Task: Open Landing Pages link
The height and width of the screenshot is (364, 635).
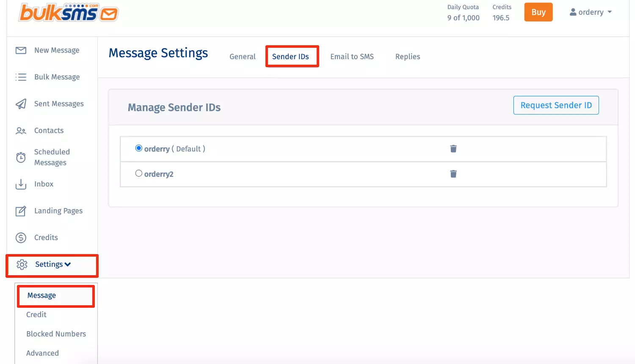Action: [58, 211]
